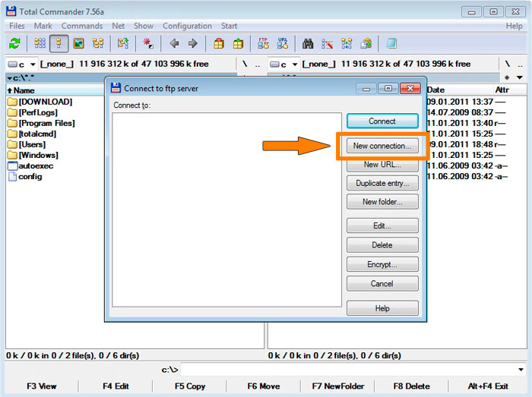Open the Net menu
This screenshot has width=532, height=397.
tap(119, 26)
